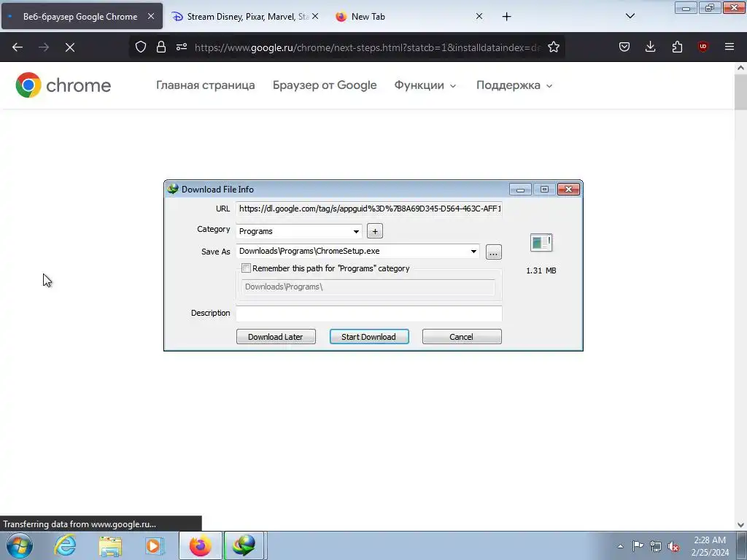Image resolution: width=747 pixels, height=560 pixels.
Task: Click the Chrome logo on the page
Action: (x=63, y=85)
